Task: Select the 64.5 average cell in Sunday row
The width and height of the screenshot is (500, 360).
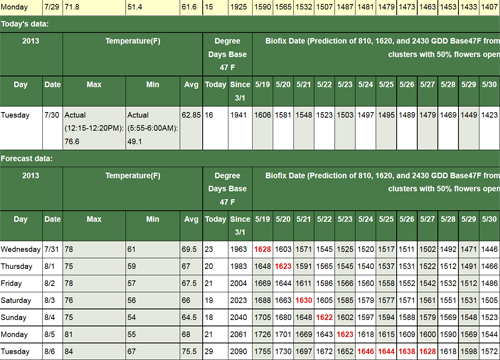Action: tap(191, 317)
